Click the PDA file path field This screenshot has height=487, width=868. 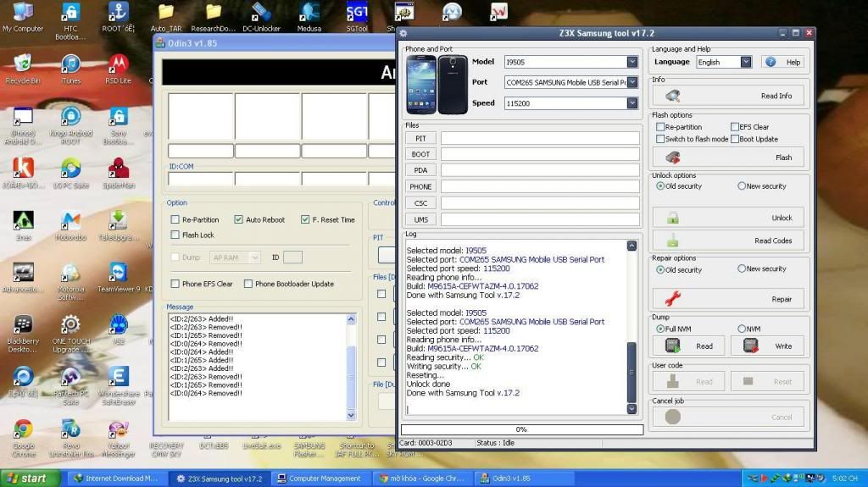(540, 170)
